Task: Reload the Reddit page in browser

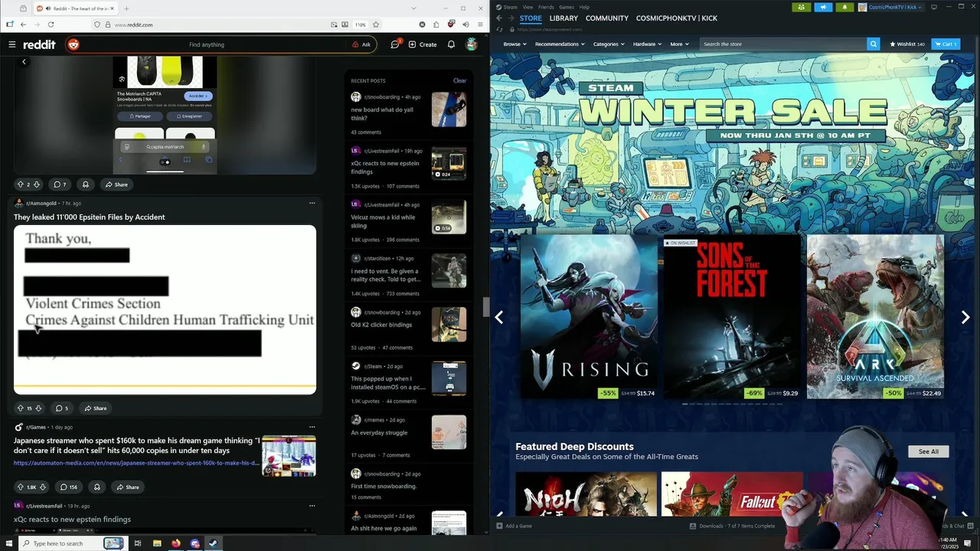Action: (51, 24)
